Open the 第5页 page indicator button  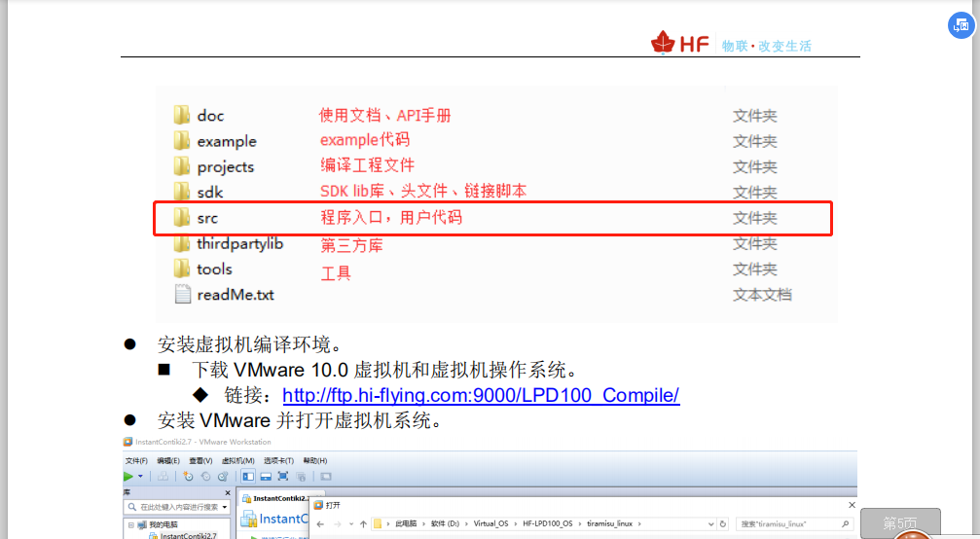pos(900,523)
